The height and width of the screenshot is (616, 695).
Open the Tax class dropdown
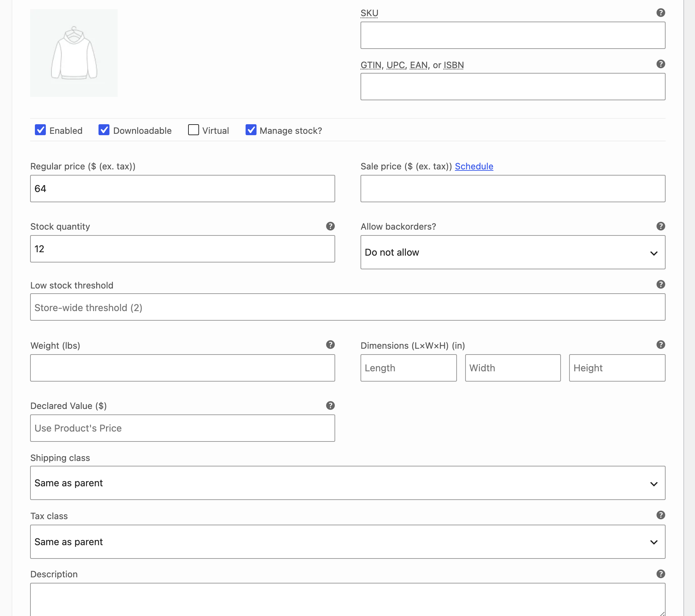click(347, 542)
